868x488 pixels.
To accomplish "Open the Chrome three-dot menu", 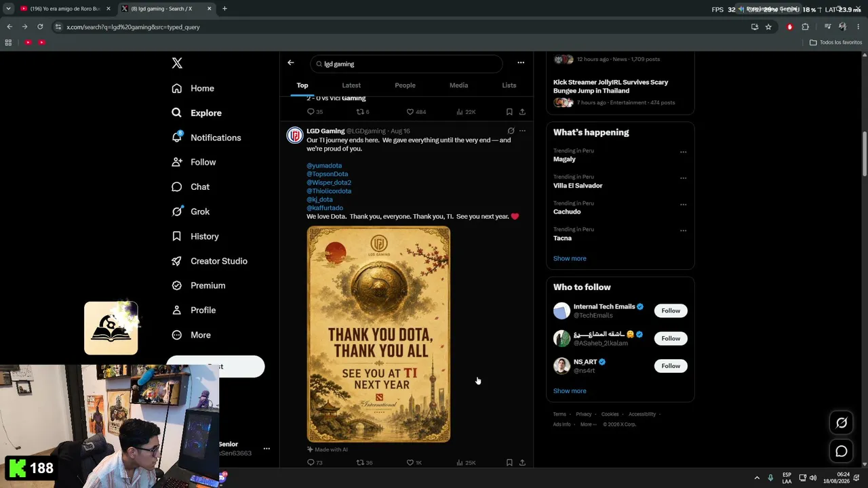I will pyautogui.click(x=858, y=27).
